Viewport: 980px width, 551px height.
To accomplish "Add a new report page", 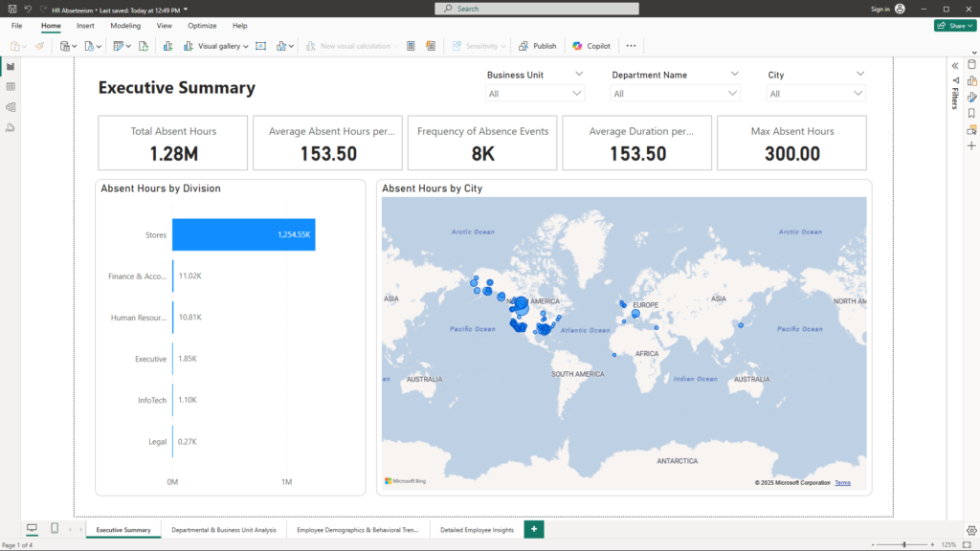I will [534, 529].
